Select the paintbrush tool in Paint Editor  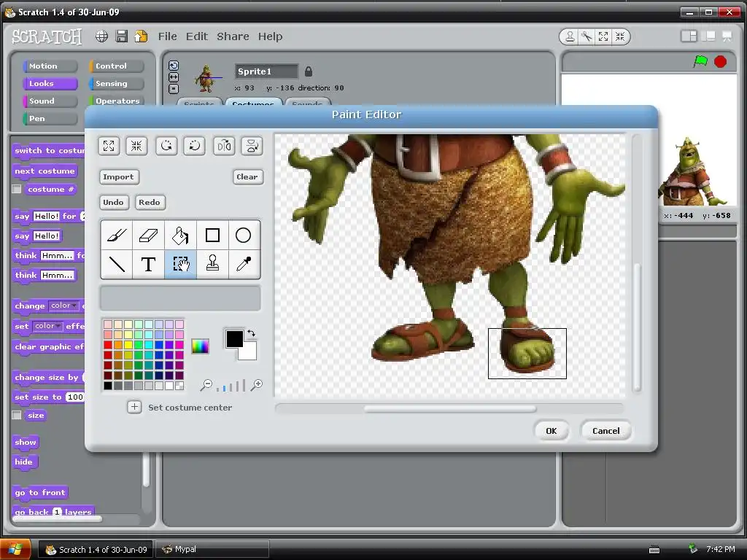(117, 236)
